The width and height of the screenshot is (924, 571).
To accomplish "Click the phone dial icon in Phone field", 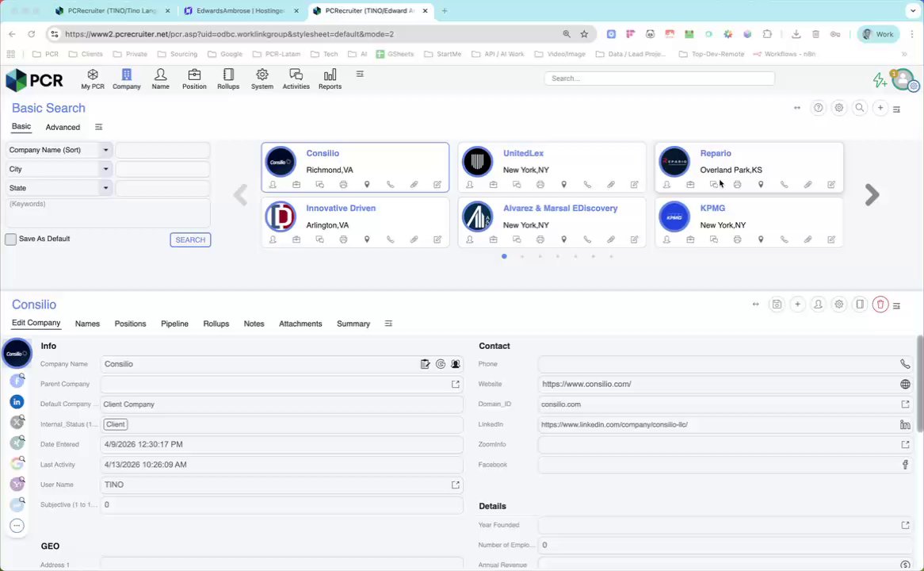I will tap(905, 364).
